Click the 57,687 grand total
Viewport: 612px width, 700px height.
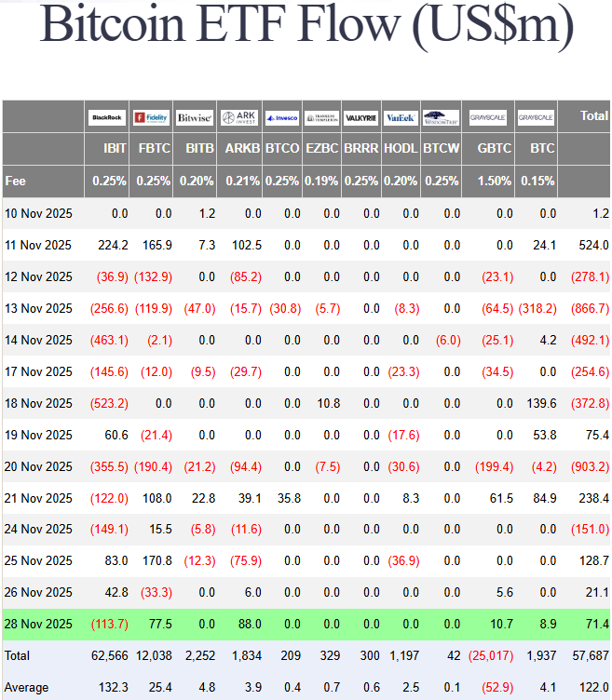(591, 656)
